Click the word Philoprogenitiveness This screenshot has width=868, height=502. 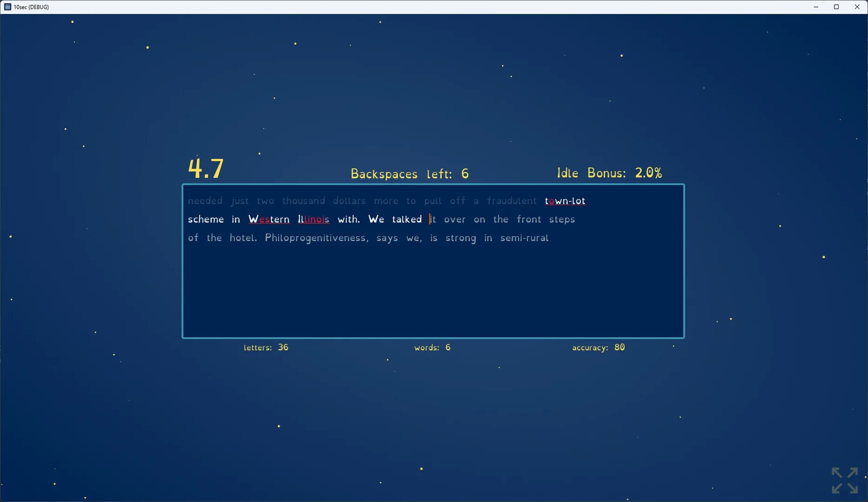click(317, 238)
